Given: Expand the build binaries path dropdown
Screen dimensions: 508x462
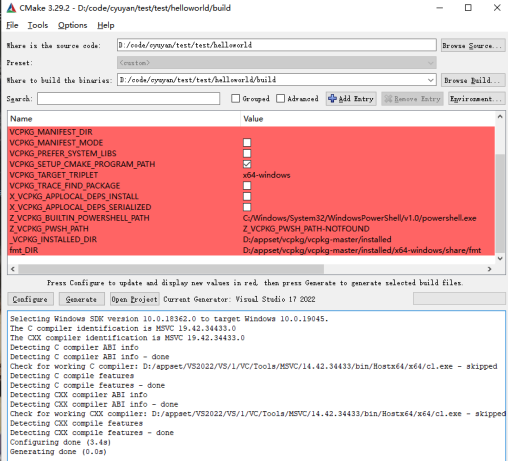Looking at the screenshot, I should pos(430,80).
